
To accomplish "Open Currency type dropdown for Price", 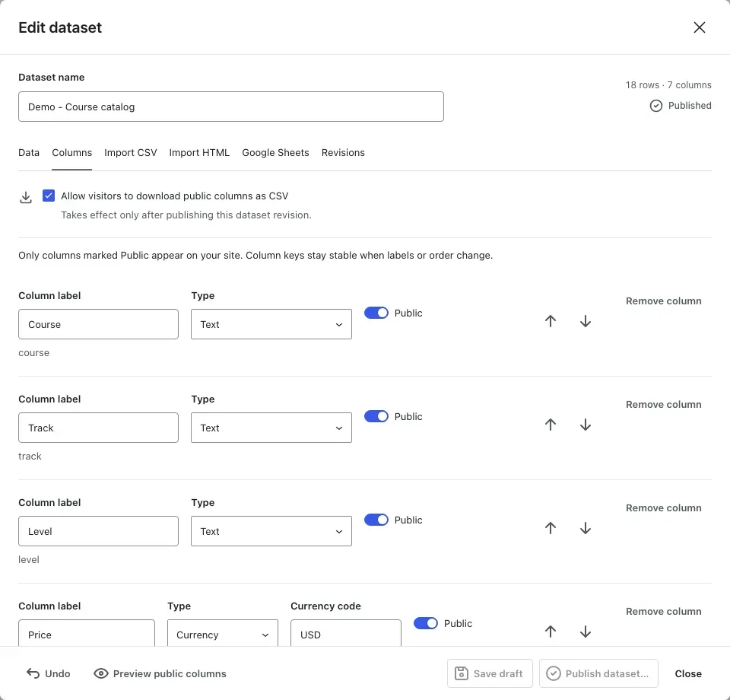I will click(223, 633).
